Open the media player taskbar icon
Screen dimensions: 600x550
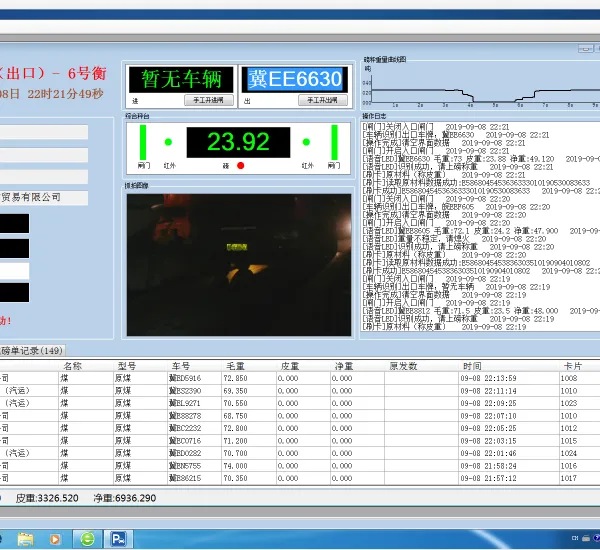click(55, 539)
